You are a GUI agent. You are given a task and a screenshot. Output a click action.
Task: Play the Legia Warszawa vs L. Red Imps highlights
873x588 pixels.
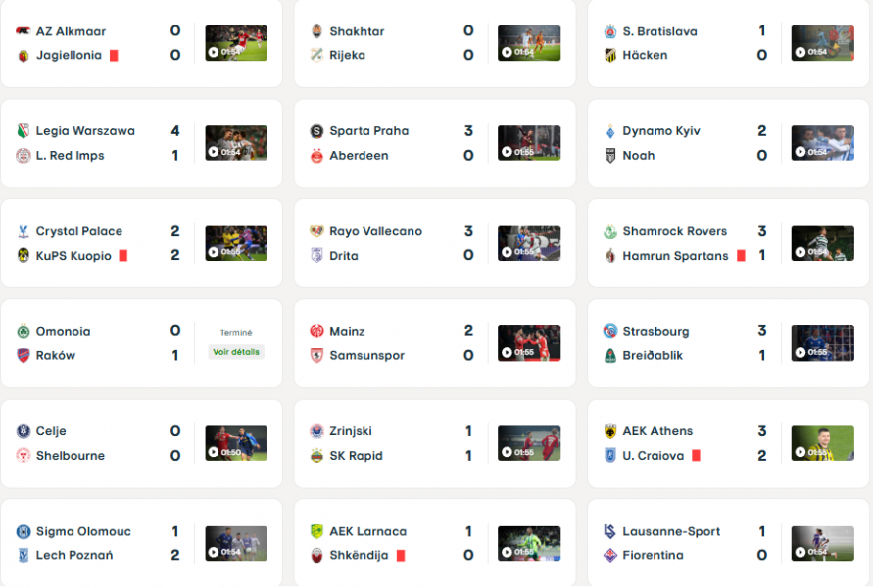click(x=236, y=143)
